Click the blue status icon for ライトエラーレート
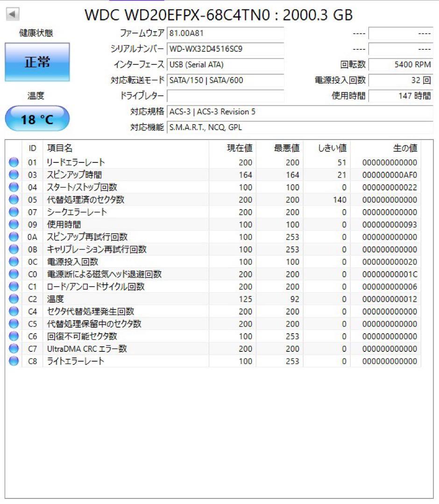This screenshot has height=504, width=439. pos(13,361)
